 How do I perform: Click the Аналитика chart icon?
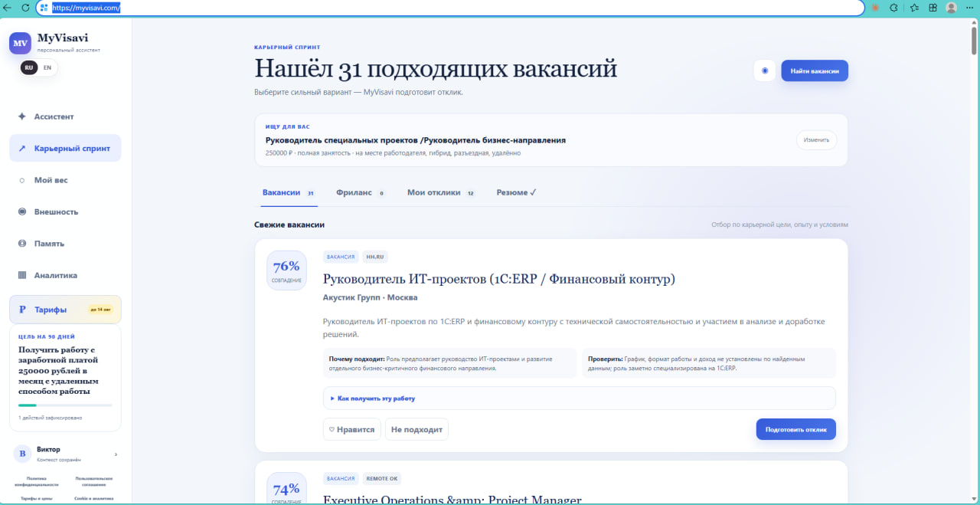tap(22, 275)
